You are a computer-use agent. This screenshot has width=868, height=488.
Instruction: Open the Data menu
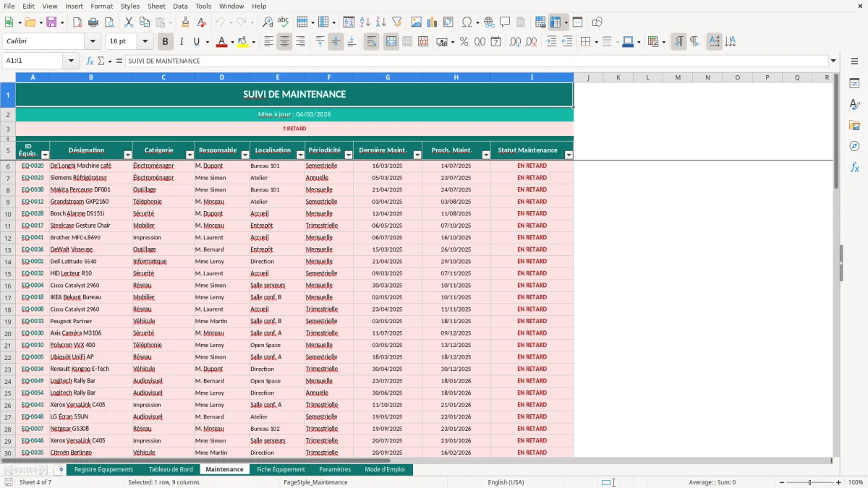[x=180, y=6]
